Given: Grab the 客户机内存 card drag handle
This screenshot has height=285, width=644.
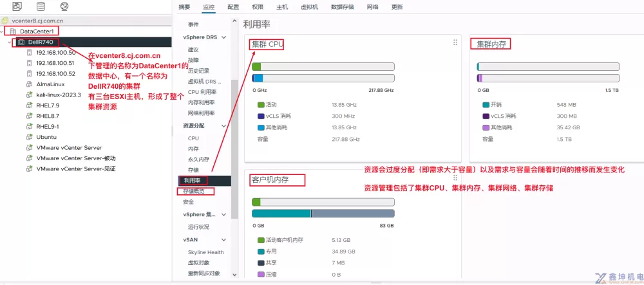Looking at the screenshot, I should [455, 178].
